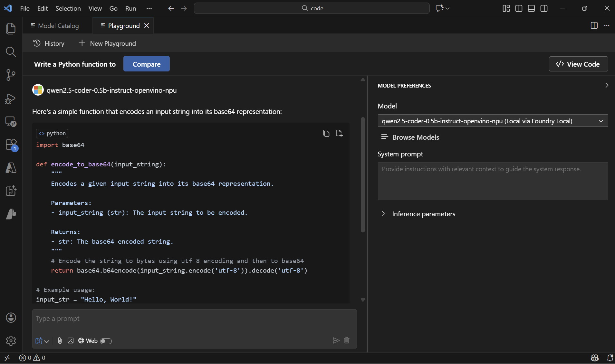Click the python language label on the code block
The width and height of the screenshot is (615, 364).
pyautogui.click(x=52, y=133)
